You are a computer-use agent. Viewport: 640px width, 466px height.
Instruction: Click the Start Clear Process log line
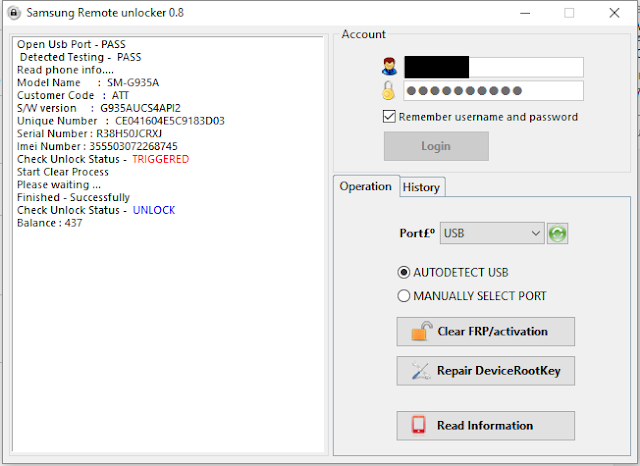(x=63, y=172)
